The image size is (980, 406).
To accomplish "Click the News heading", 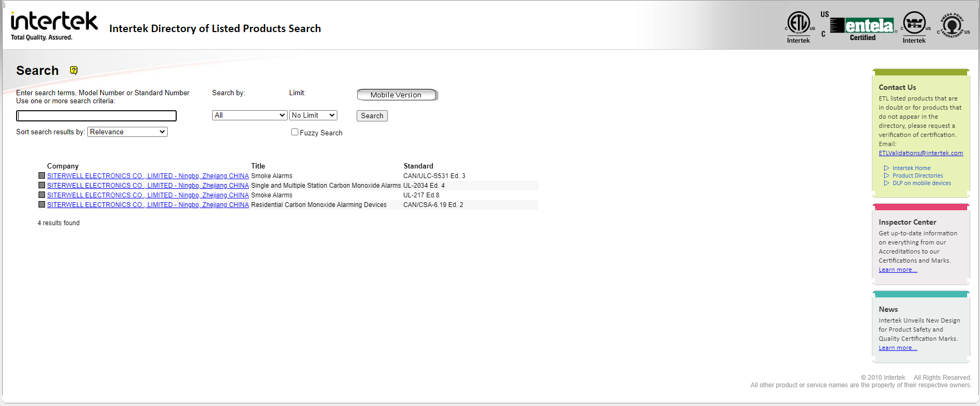I will click(888, 309).
